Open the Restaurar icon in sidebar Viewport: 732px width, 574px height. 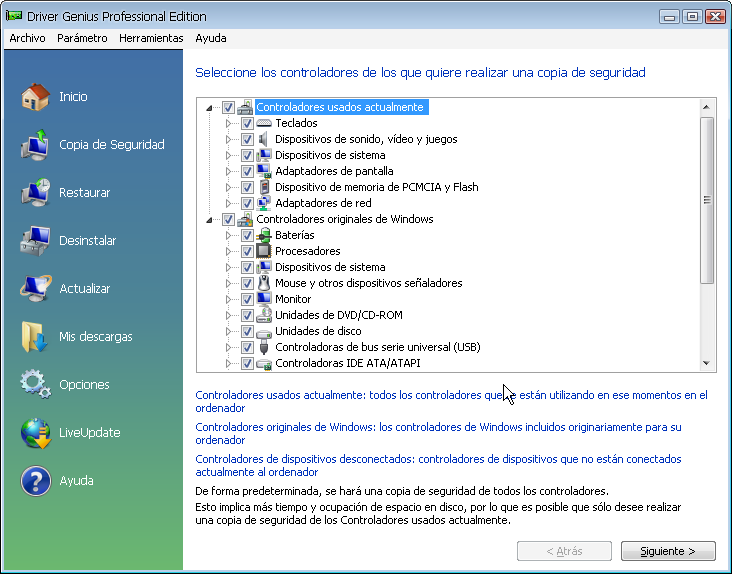click(35, 192)
